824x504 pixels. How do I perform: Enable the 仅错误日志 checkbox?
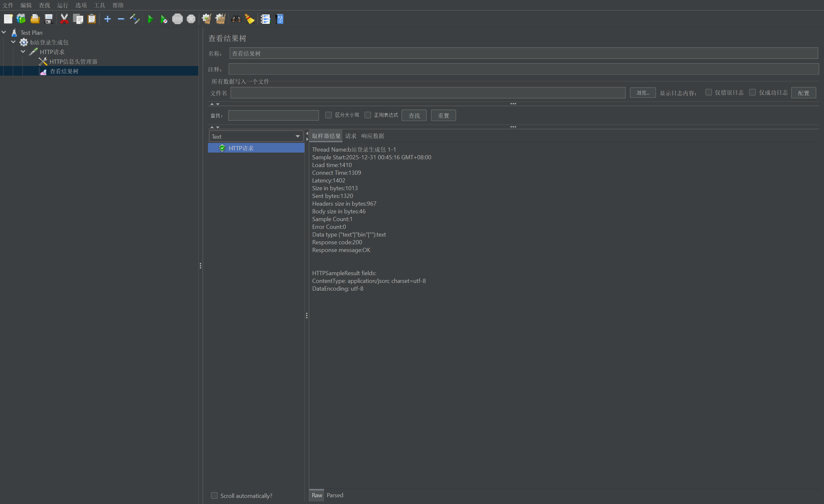point(708,92)
